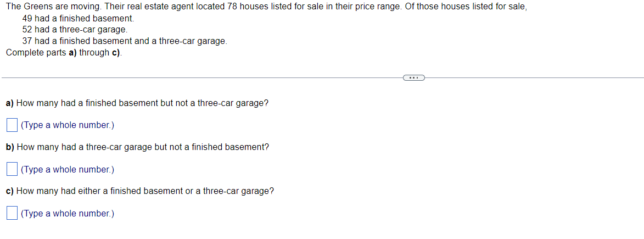This screenshot has width=644, height=239.
Task: Click the '52 had a three-car garage' line
Action: 75,30
